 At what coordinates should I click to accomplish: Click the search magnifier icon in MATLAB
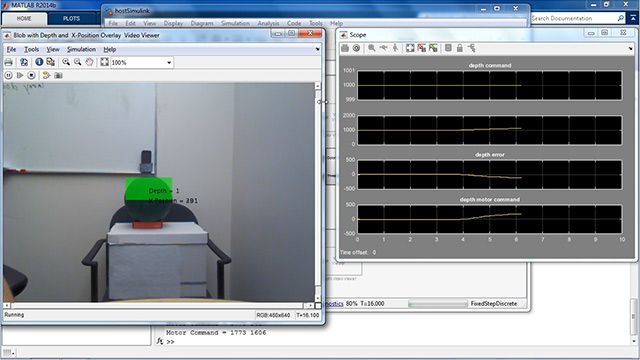click(620, 18)
